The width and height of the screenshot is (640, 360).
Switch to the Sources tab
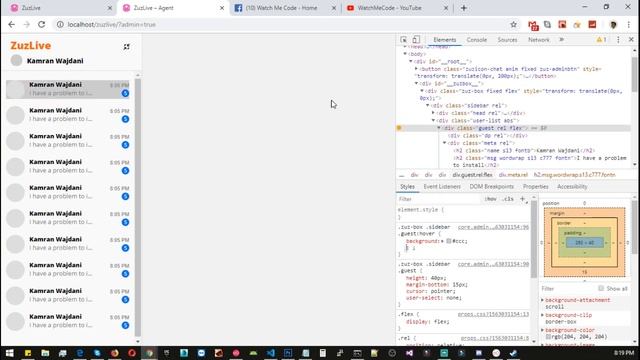[507, 40]
